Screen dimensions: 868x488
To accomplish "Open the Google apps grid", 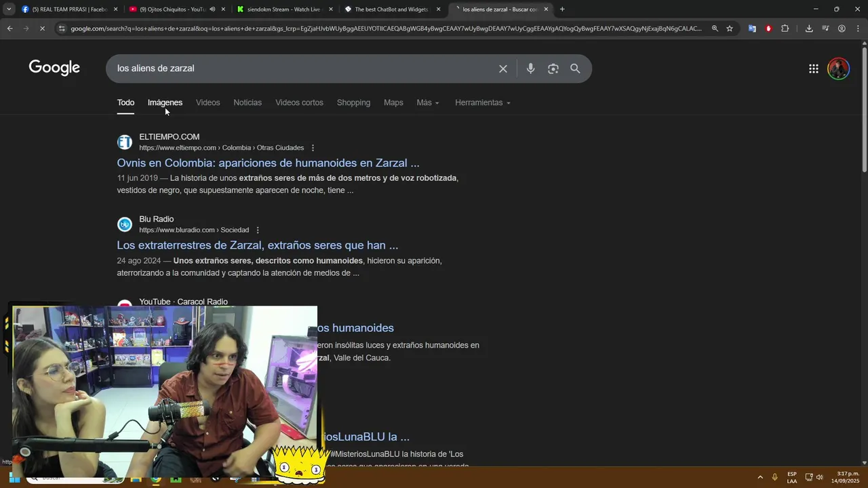I will 814,68.
